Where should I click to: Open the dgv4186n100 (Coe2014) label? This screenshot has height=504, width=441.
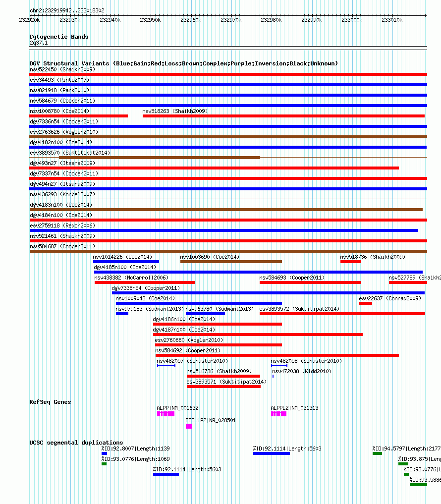pyautogui.click(x=184, y=319)
